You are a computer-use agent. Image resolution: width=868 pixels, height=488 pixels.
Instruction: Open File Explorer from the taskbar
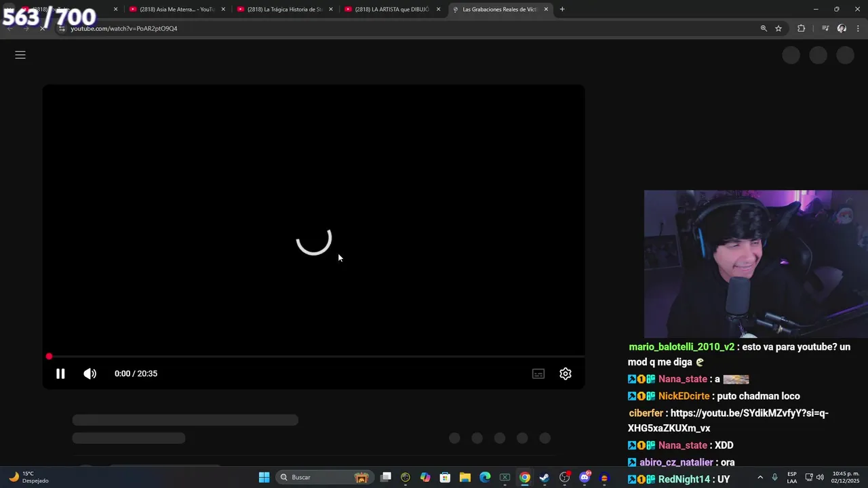pyautogui.click(x=465, y=477)
